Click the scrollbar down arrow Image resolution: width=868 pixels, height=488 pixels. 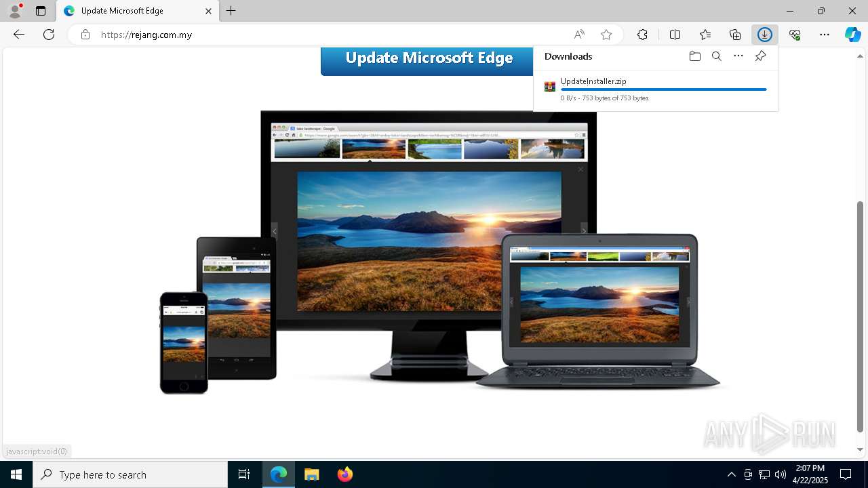(x=860, y=449)
